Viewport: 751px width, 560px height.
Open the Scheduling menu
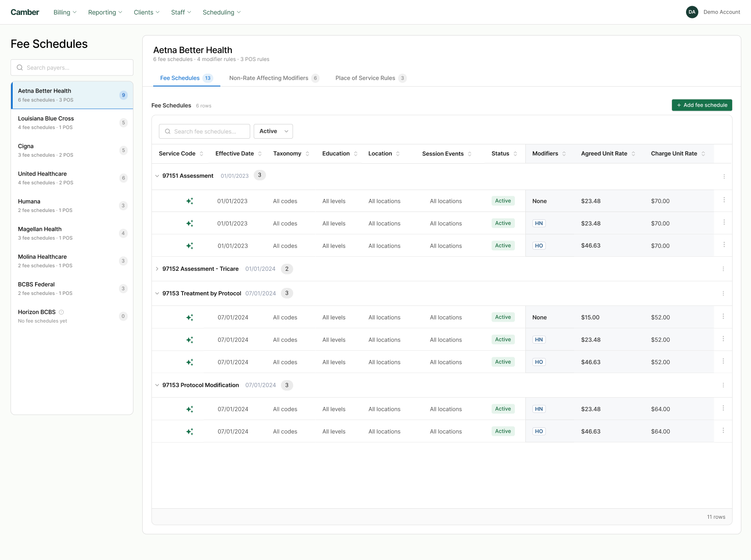(222, 12)
